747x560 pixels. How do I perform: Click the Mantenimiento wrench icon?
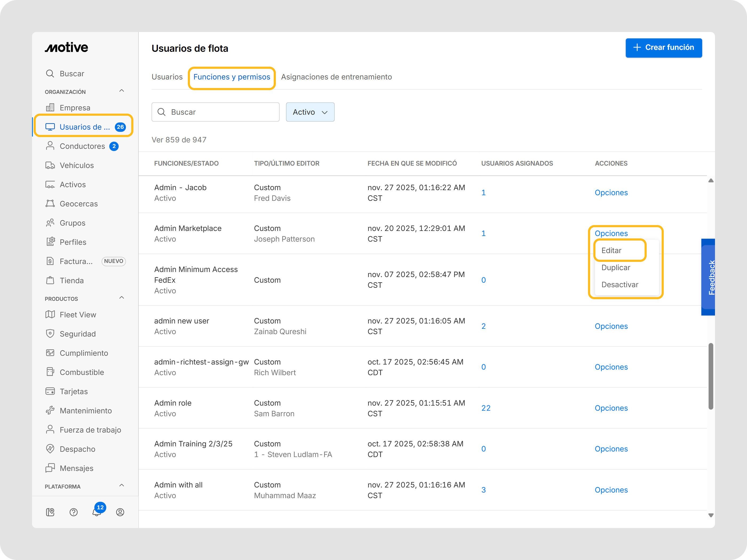(x=50, y=410)
